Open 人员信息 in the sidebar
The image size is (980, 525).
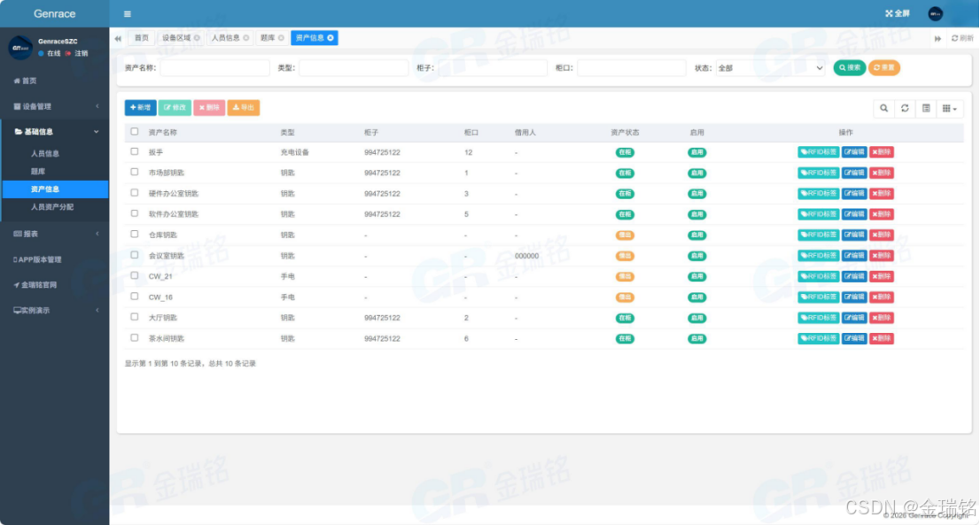(45, 153)
